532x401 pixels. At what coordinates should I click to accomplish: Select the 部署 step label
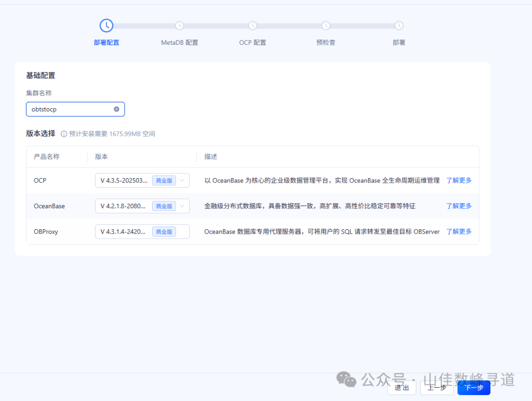coord(399,42)
